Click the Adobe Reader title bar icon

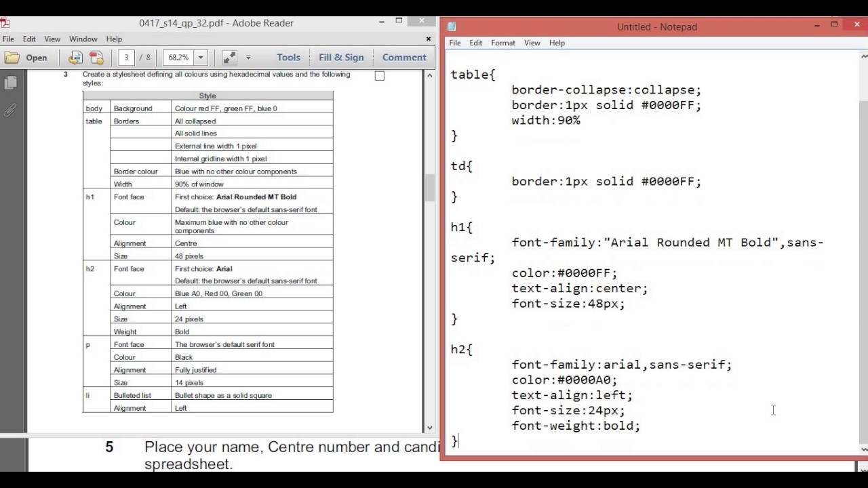point(4,22)
